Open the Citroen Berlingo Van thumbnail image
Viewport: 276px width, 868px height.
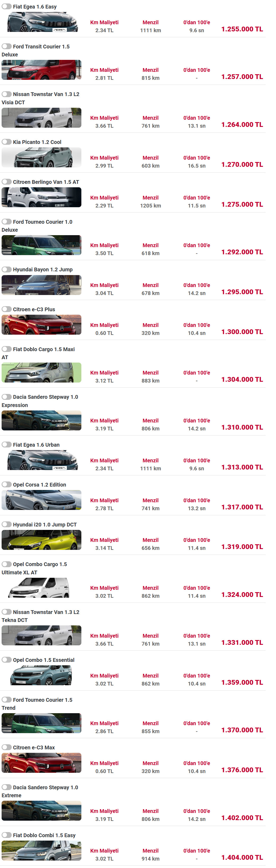41,197
